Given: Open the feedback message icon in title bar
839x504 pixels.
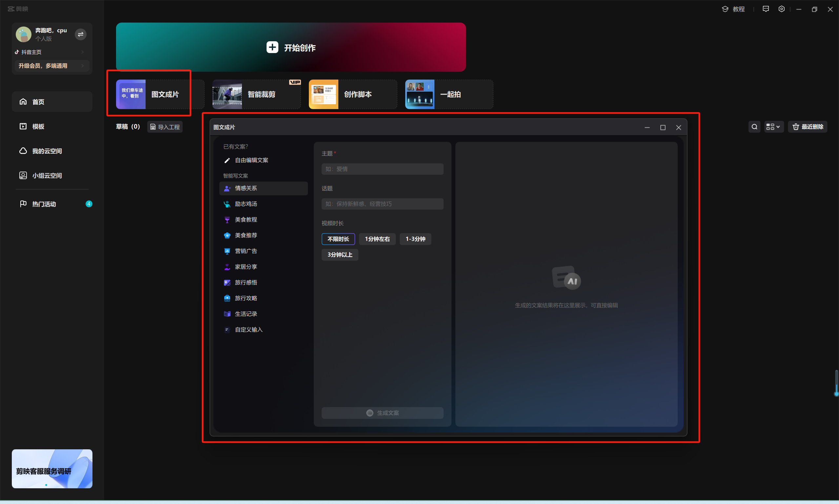Looking at the screenshot, I should 766,9.
